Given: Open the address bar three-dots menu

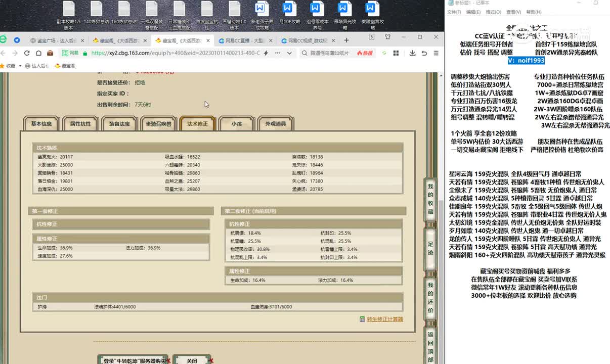Looking at the screenshot, I should 277,53.
